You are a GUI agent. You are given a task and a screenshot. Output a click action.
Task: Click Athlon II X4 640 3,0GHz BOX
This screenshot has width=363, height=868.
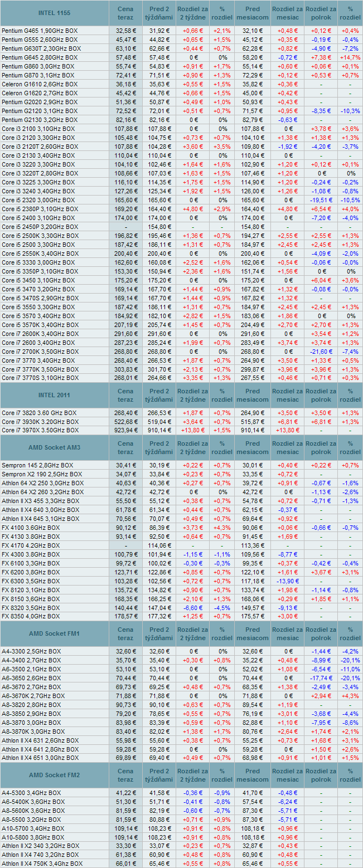click(x=41, y=510)
